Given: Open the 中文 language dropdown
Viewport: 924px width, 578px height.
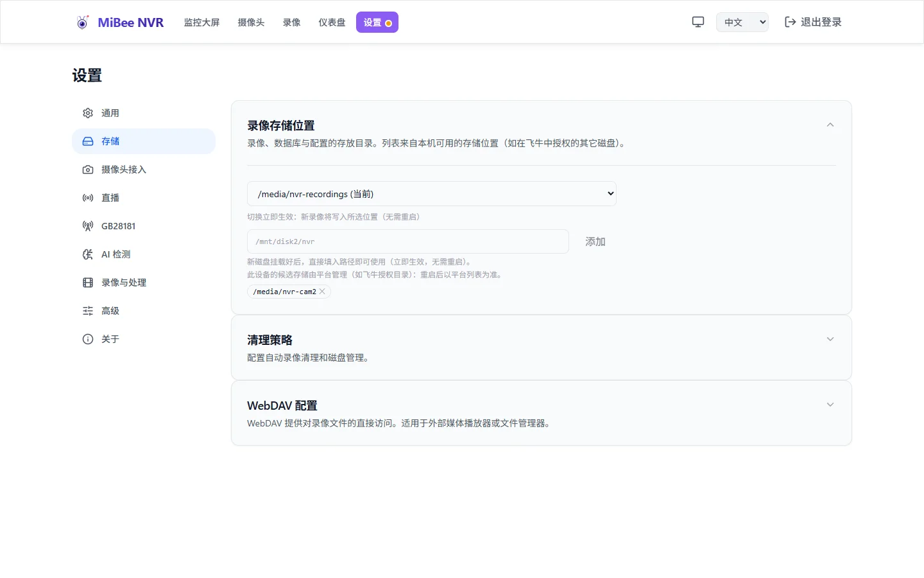Looking at the screenshot, I should tap(742, 22).
